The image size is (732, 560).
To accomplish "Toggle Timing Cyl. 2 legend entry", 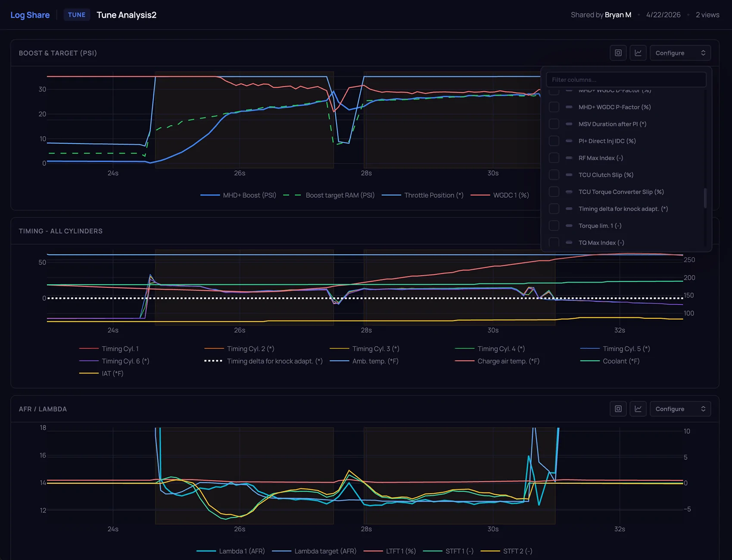I will (240, 349).
